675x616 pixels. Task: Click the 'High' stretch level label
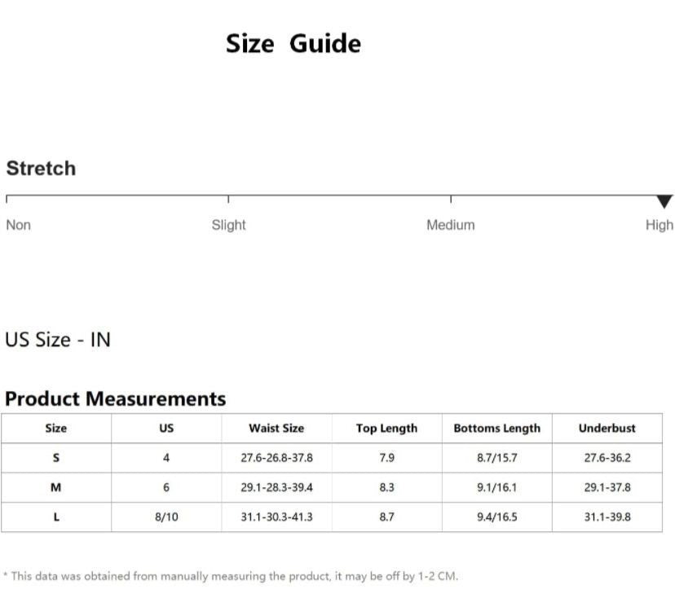[x=659, y=225]
